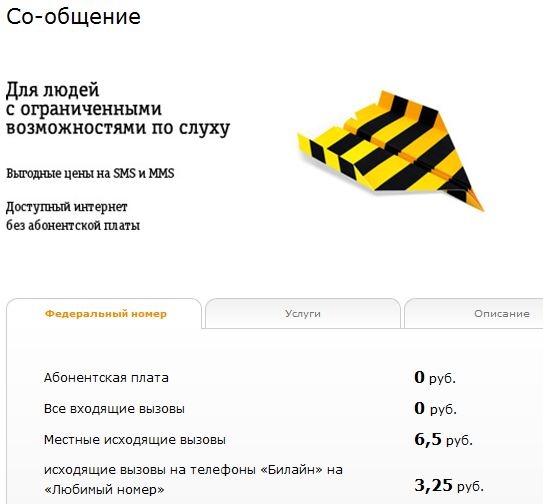Click the 0 руб. price for входящие вызовы
Viewport: 543px width, 504px height.
pyautogui.click(x=435, y=409)
